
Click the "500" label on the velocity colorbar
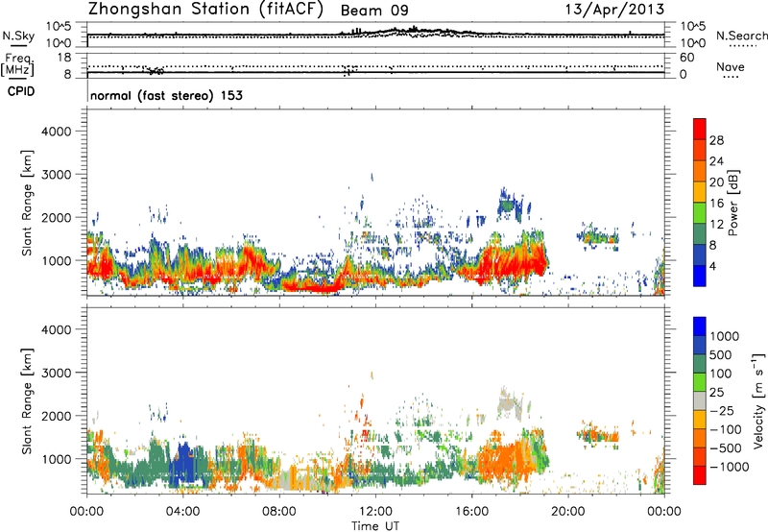pos(721,355)
